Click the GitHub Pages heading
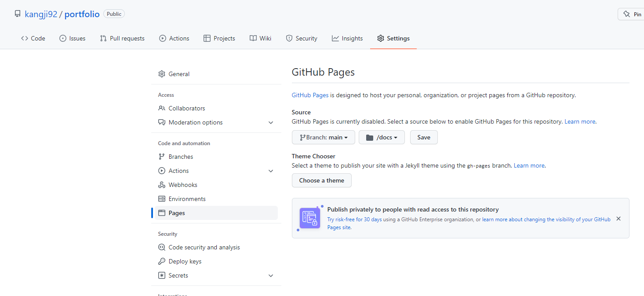644x296 pixels. tap(323, 72)
